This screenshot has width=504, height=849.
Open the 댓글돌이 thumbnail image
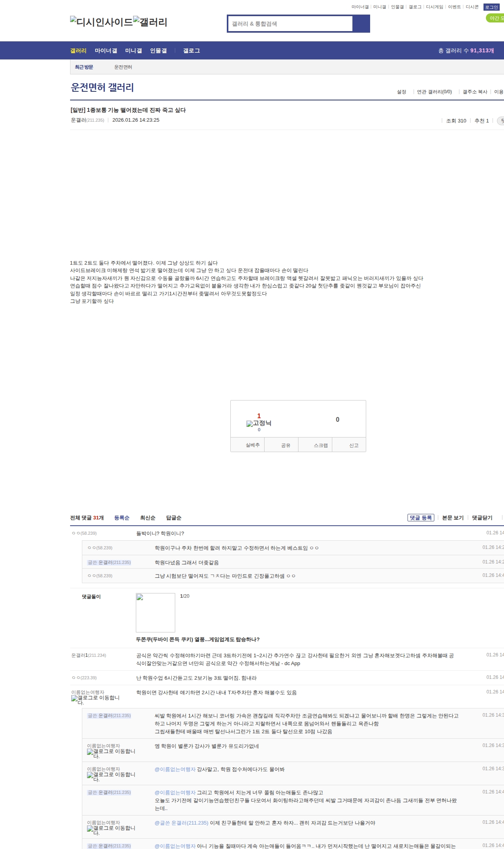coord(155,612)
